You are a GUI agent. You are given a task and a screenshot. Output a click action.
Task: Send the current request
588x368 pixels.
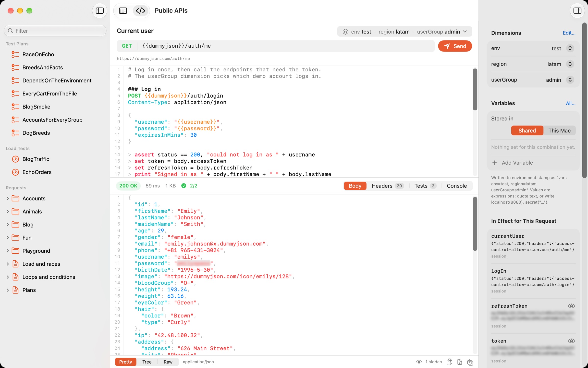[455, 46]
